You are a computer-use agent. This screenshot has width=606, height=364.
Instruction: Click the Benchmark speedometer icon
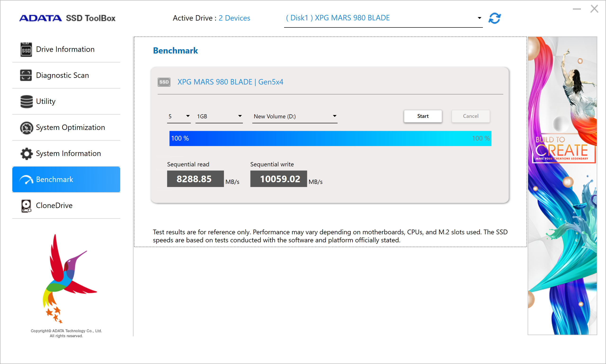pyautogui.click(x=26, y=180)
